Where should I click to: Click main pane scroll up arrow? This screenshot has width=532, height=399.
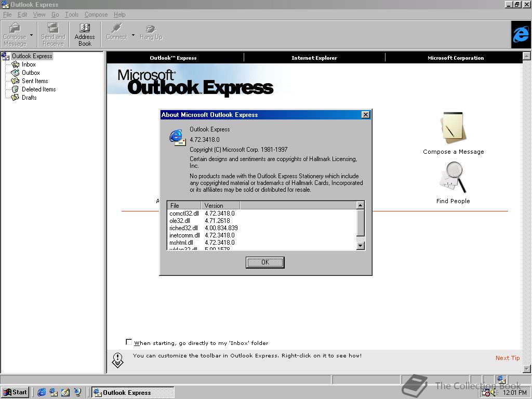point(526,56)
